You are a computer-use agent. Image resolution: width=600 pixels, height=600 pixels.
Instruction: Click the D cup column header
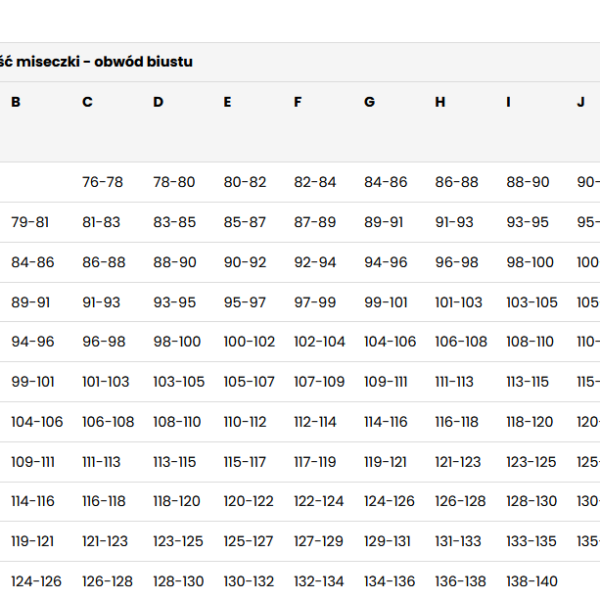pyautogui.click(x=158, y=102)
